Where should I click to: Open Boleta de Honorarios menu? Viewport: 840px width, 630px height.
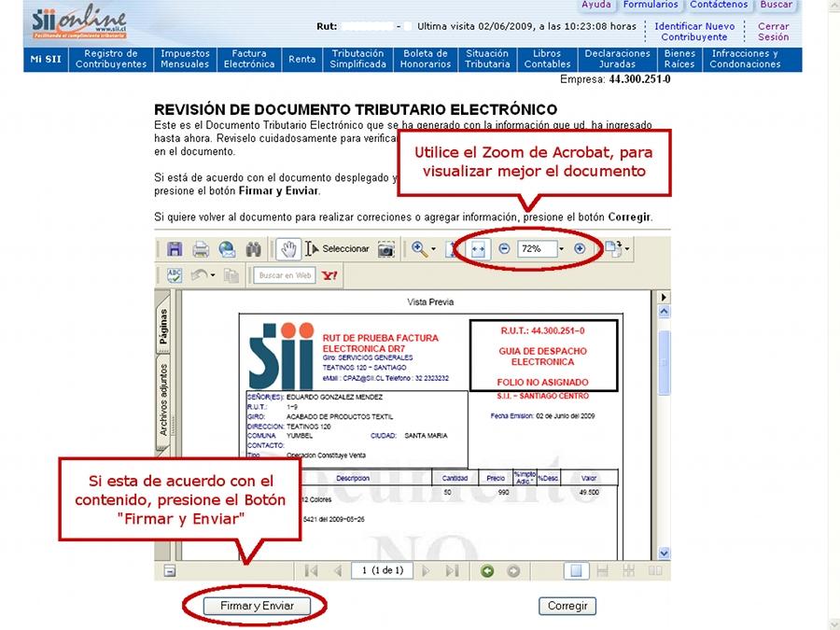426,59
